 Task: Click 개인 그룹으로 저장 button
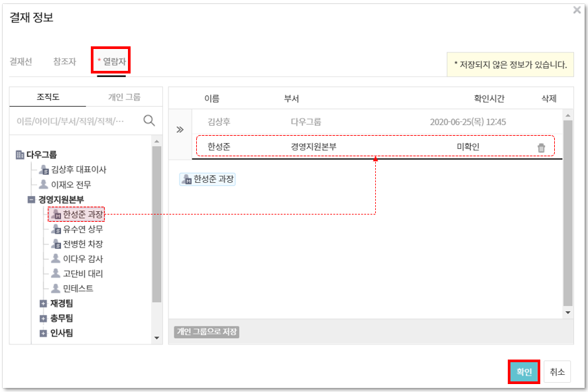206,332
